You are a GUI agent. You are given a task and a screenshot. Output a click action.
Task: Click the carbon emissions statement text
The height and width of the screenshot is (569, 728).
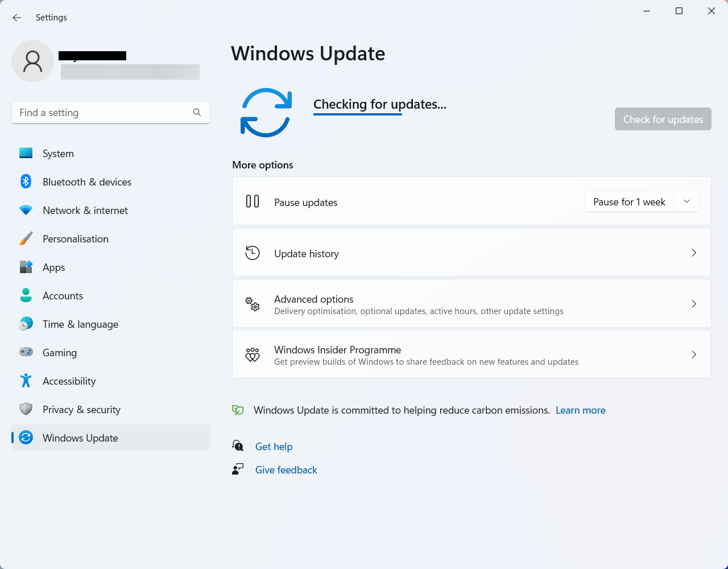pyautogui.click(x=402, y=410)
